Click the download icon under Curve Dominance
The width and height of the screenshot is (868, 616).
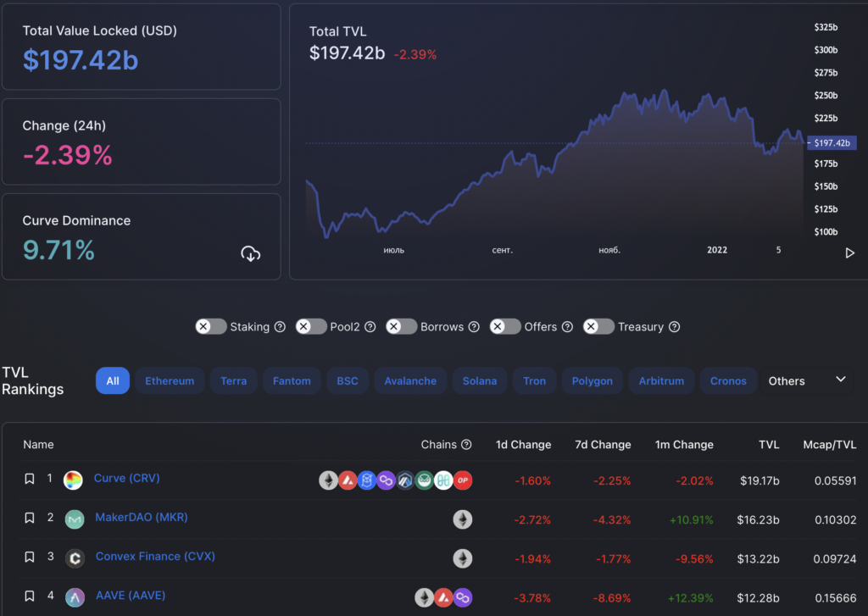pos(251,254)
